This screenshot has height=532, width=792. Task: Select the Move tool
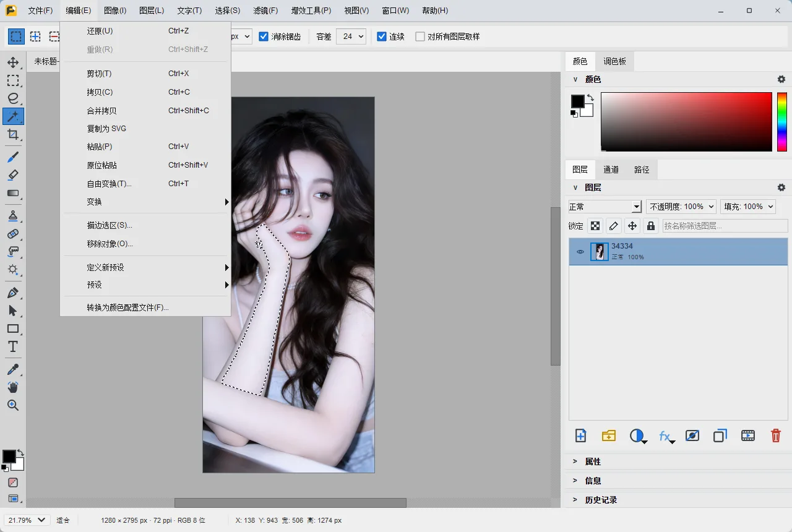coord(13,62)
